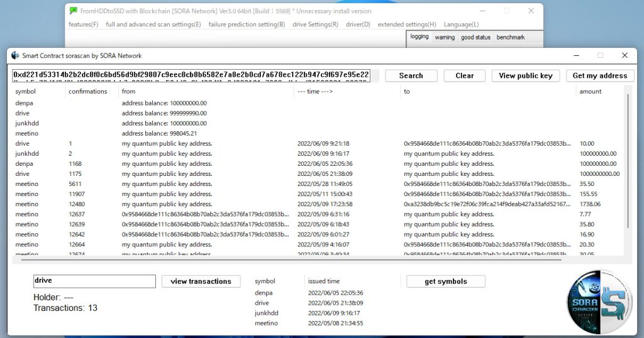Open failure prediction setting(B) menu

(x=247, y=25)
